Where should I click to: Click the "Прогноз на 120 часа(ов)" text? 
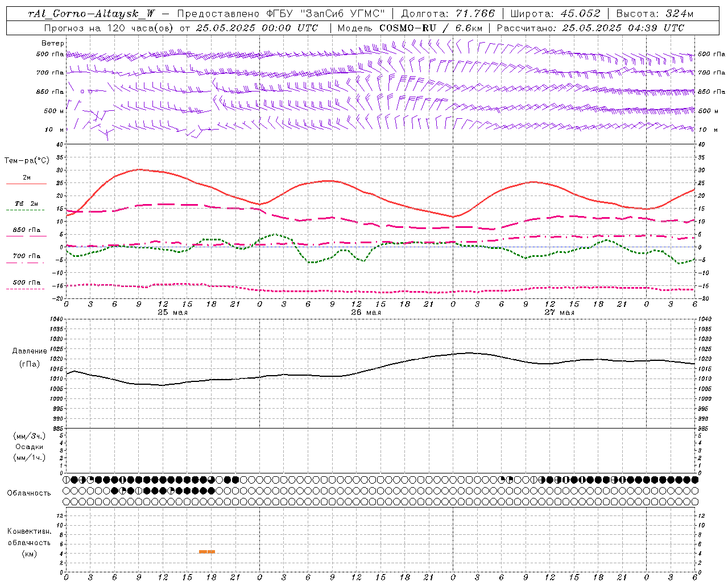click(x=109, y=28)
